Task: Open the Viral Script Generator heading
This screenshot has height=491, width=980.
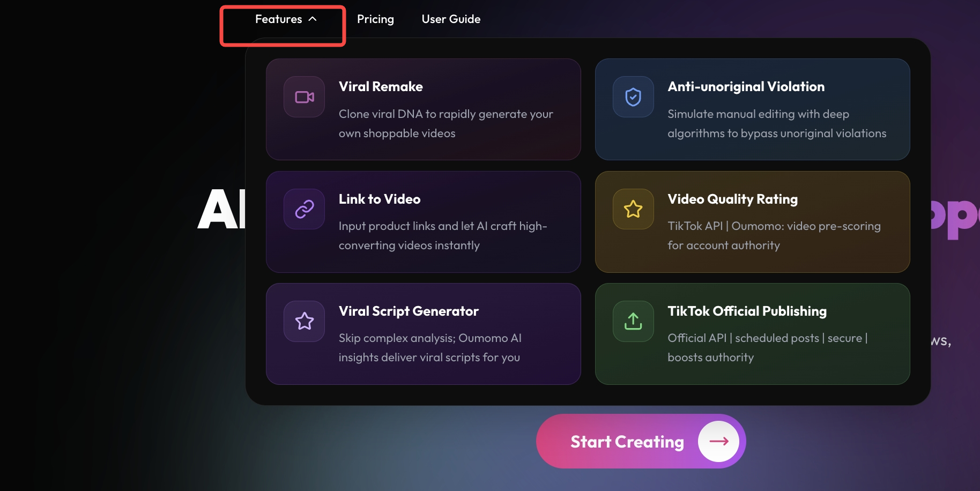Action: [409, 311]
